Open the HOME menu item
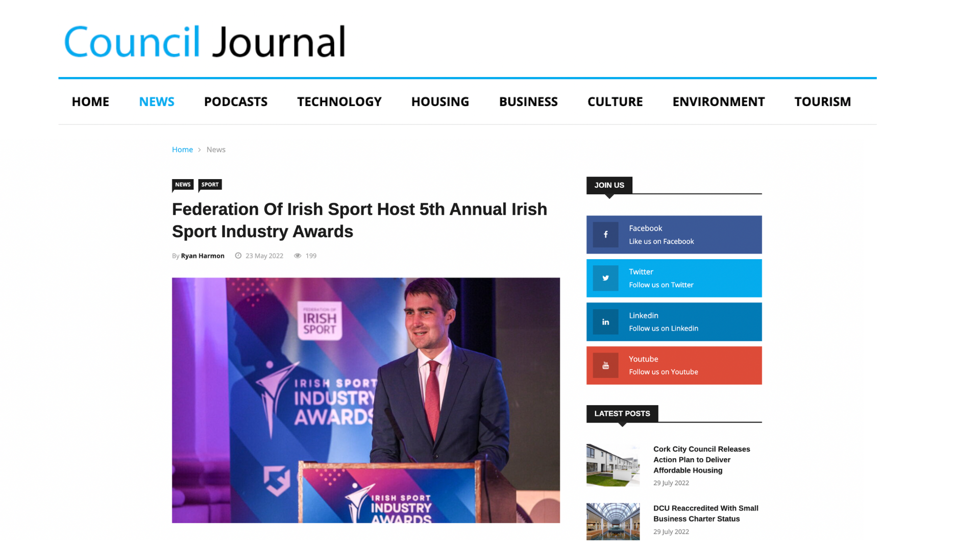 point(90,102)
